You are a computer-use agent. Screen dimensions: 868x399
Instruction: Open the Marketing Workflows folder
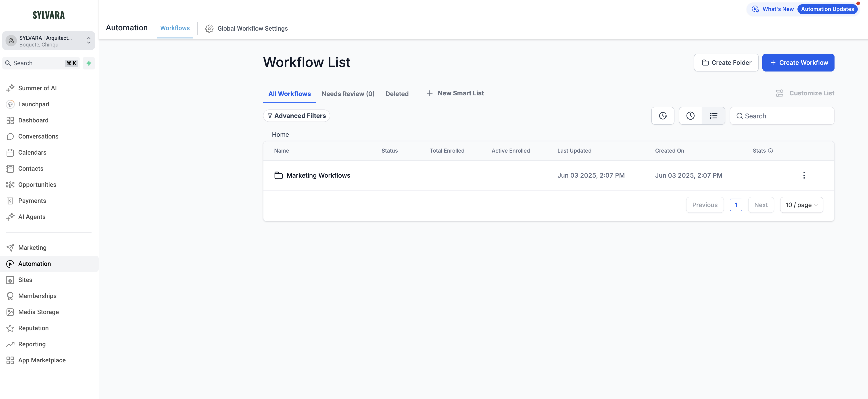[318, 175]
